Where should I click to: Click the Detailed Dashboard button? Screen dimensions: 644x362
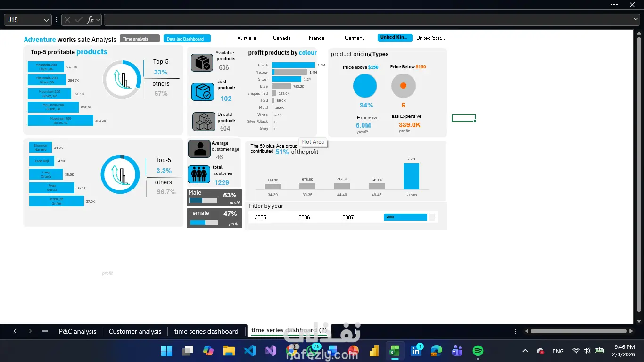(187, 39)
